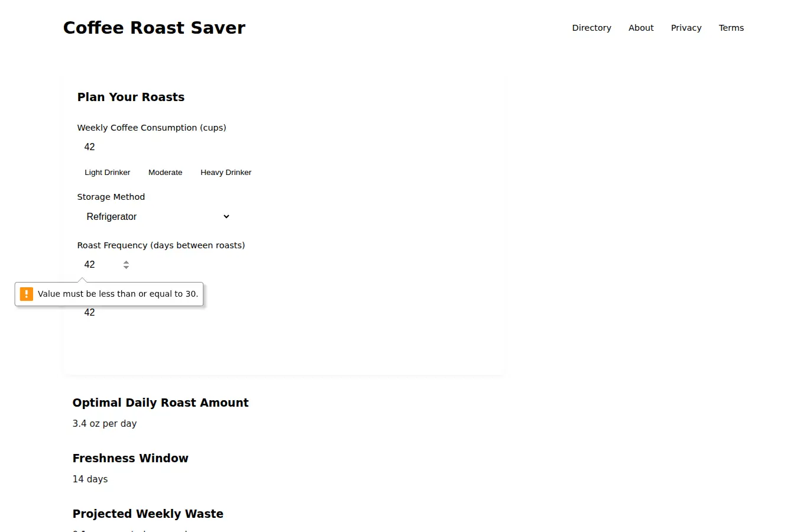Increment Roast Frequency with up arrow
Screen dimensions: 807x532
[x=126, y=262]
